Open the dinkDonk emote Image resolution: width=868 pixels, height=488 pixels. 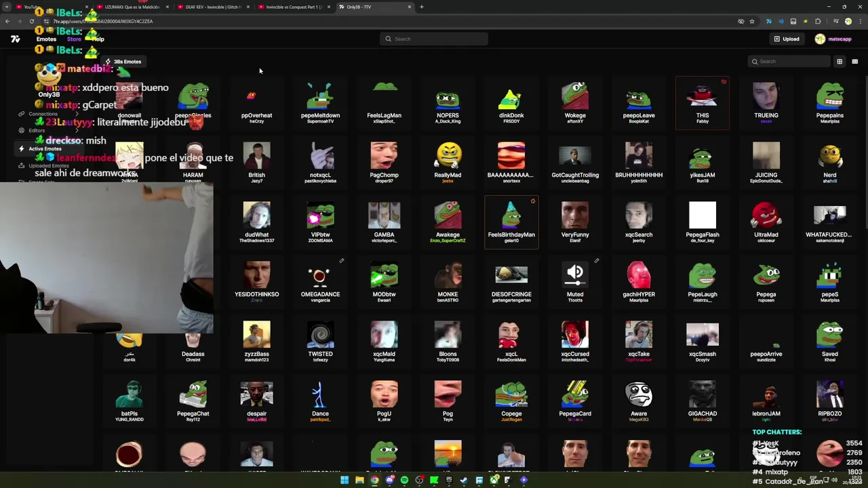tap(511, 103)
